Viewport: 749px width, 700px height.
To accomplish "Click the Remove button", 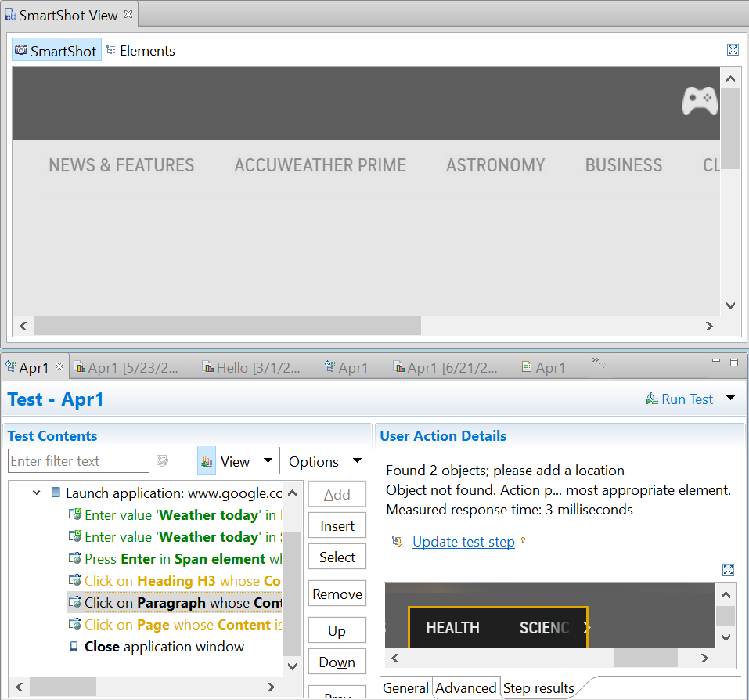I will [337, 594].
